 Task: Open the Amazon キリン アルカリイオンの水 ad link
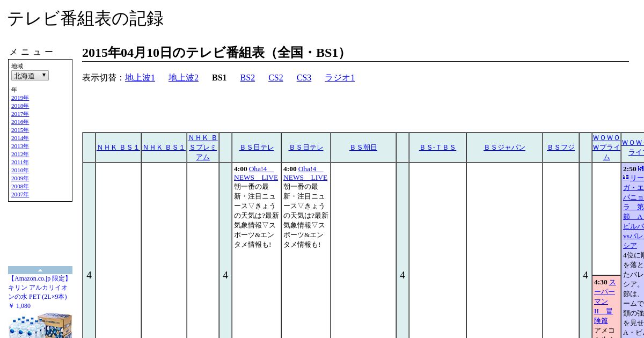pos(39,288)
